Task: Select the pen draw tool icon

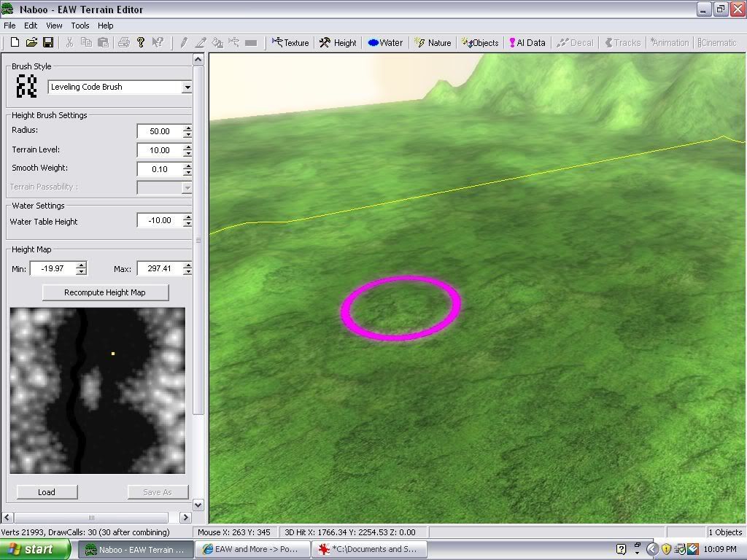Action: [201, 43]
